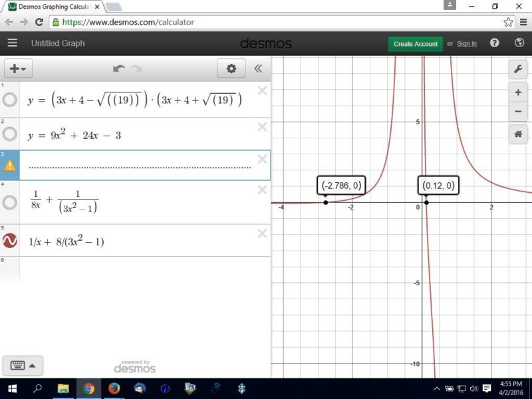Click the warning icon on expression 3
This screenshot has width=532, height=399.
coord(9,165)
